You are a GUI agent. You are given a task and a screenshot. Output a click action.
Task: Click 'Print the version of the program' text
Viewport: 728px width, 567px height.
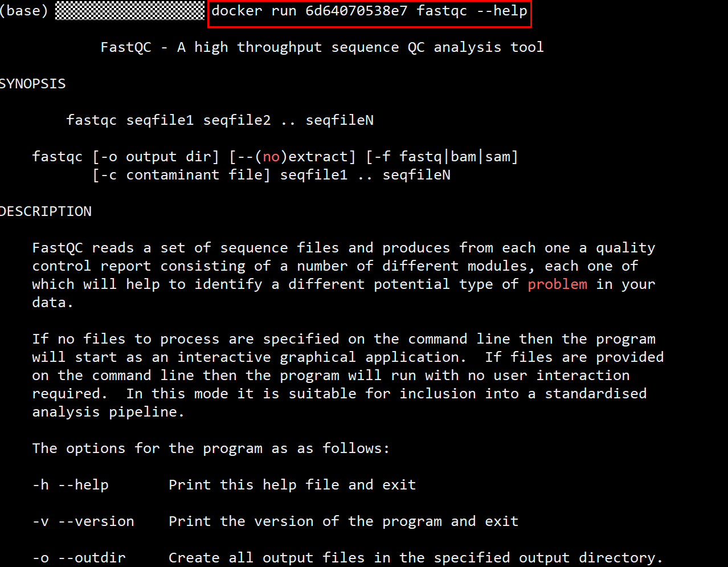[301, 521]
